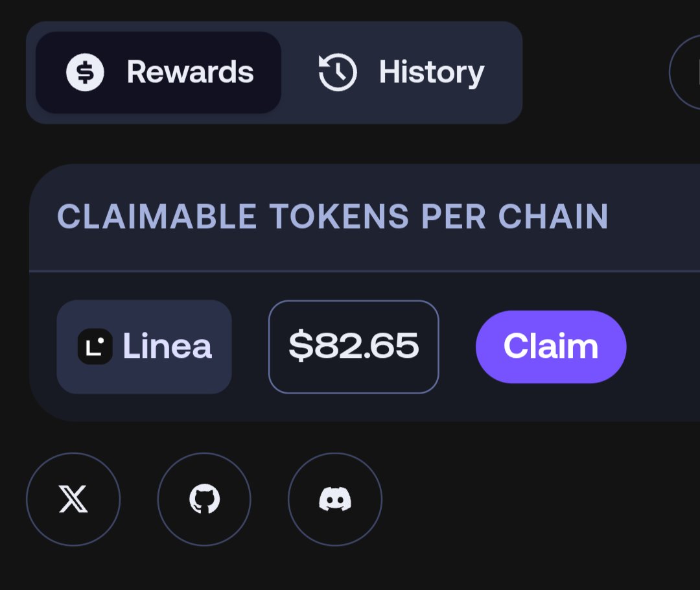Click the word "CLAIMABLE" in the card header
This screenshot has height=590, width=700.
157,217
